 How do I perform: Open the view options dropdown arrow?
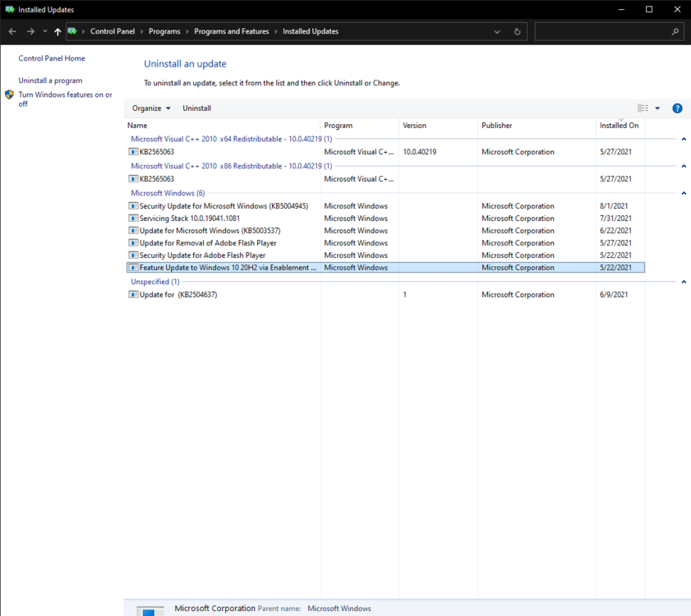[x=657, y=108]
